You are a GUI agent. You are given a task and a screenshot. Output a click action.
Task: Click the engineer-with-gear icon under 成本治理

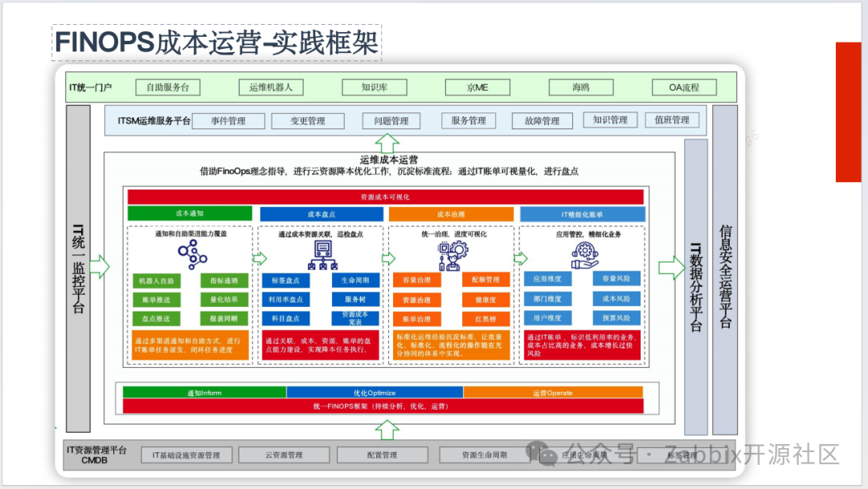452,256
